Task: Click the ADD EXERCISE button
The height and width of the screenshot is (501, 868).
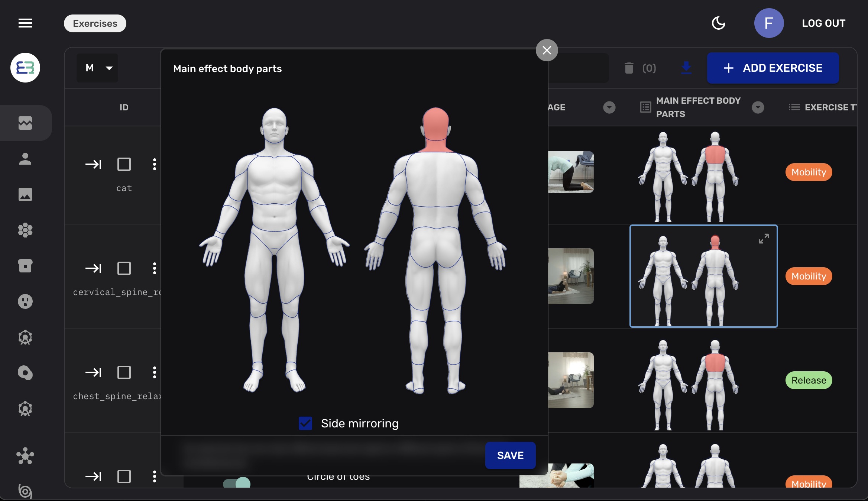Action: pyautogui.click(x=773, y=68)
